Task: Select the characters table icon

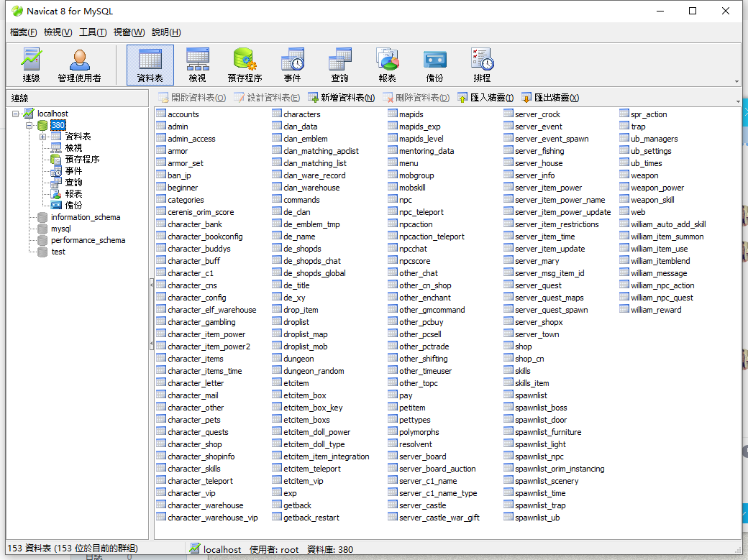Action: coord(277,114)
